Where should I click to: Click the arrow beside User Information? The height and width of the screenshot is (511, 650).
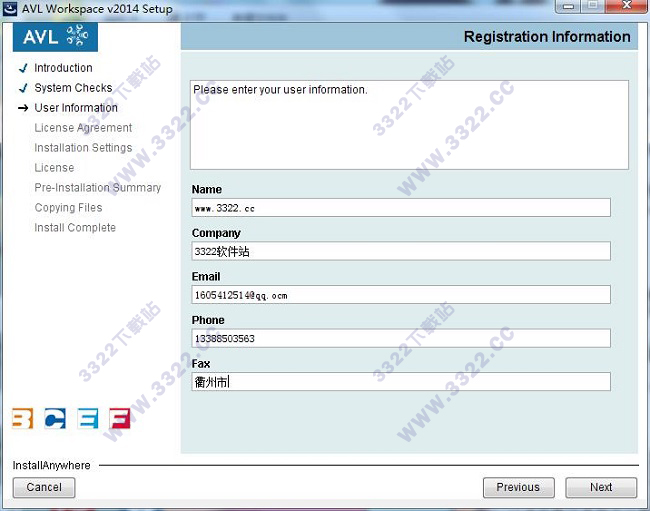click(23, 108)
